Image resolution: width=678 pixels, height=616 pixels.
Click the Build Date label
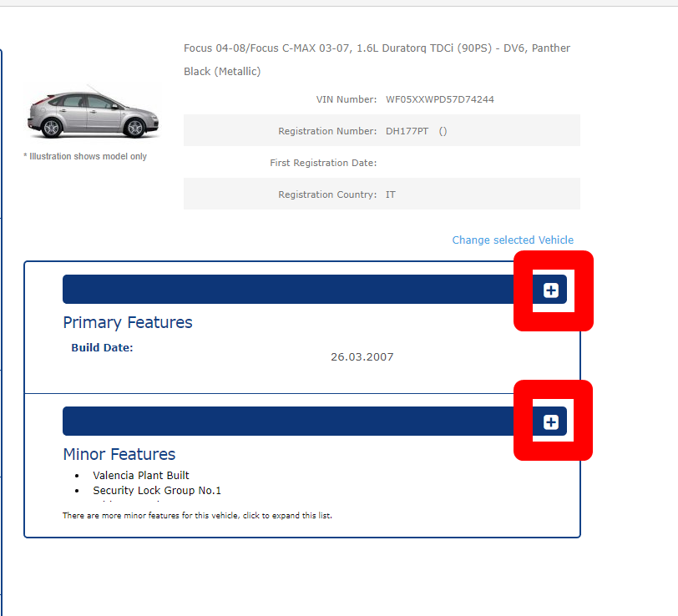click(102, 347)
